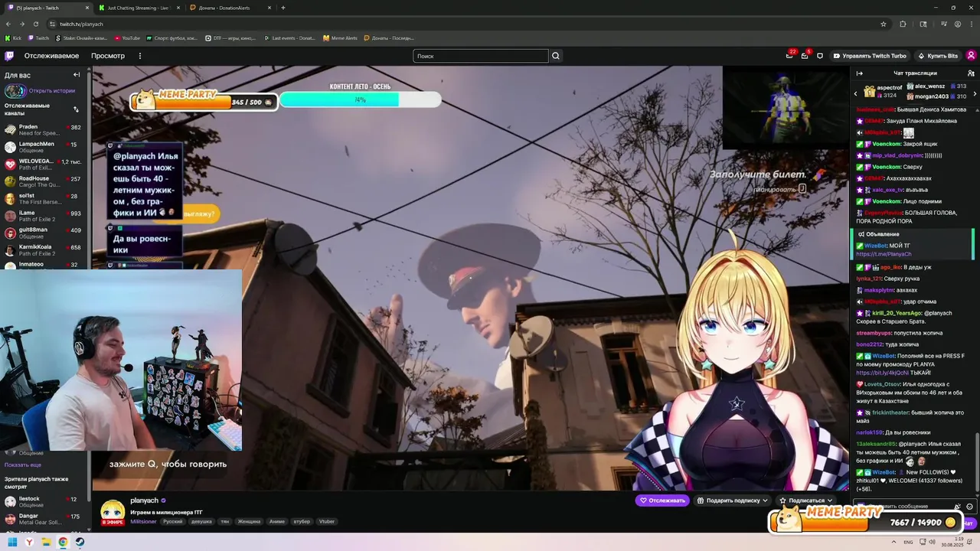Collapse the left sidebar arrow
The width and height of the screenshot is (980, 551).
pos(77,74)
